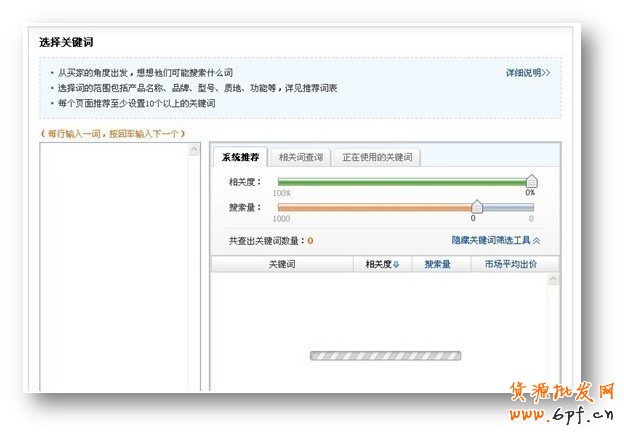Click the orange 搜索量 slider track
The height and width of the screenshot is (436, 624).
[x=375, y=208]
